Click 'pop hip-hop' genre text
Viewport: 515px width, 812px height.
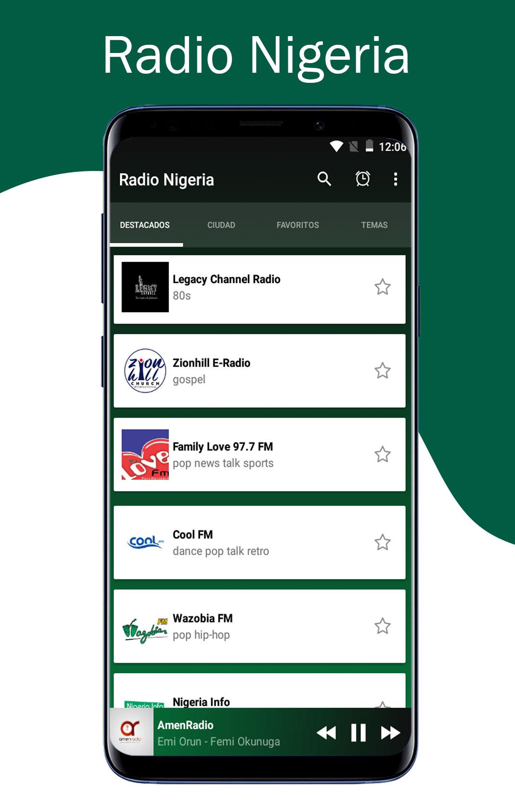201,635
